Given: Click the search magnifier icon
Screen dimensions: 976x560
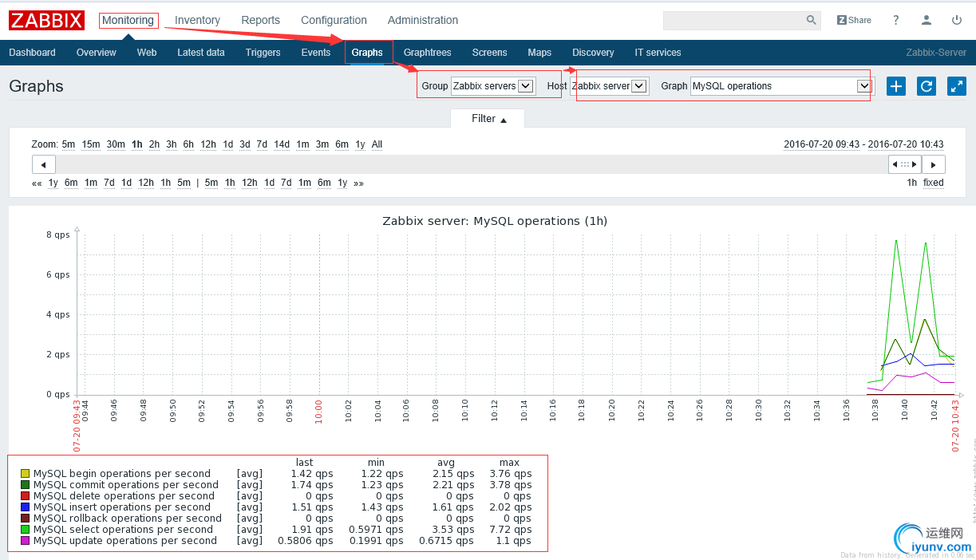Looking at the screenshot, I should click(811, 20).
